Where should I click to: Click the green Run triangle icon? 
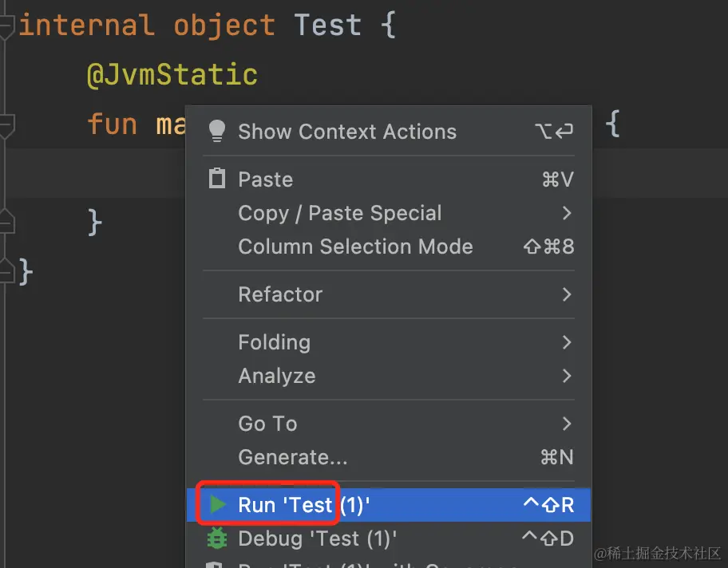point(217,504)
